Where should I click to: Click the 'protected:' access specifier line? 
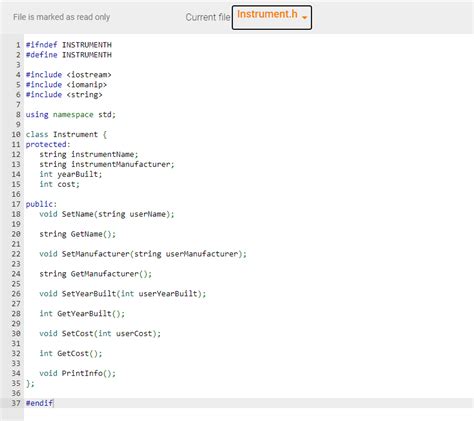(48, 144)
